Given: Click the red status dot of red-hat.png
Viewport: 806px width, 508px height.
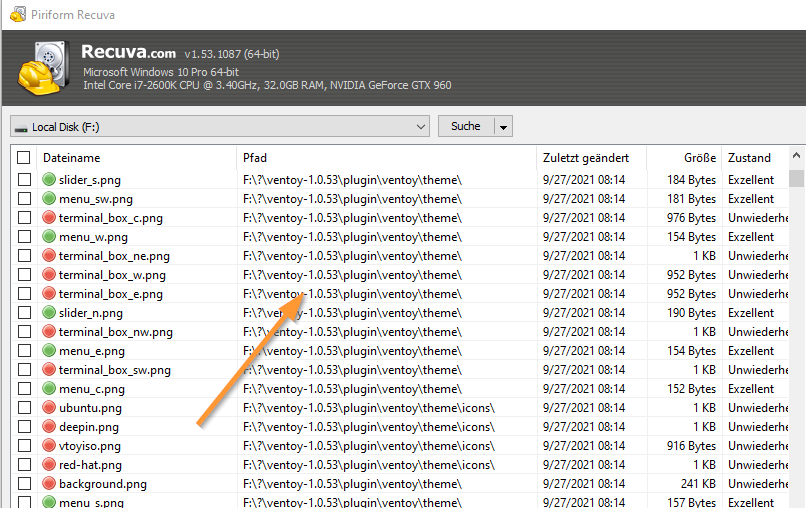Looking at the screenshot, I should pyautogui.click(x=49, y=465).
